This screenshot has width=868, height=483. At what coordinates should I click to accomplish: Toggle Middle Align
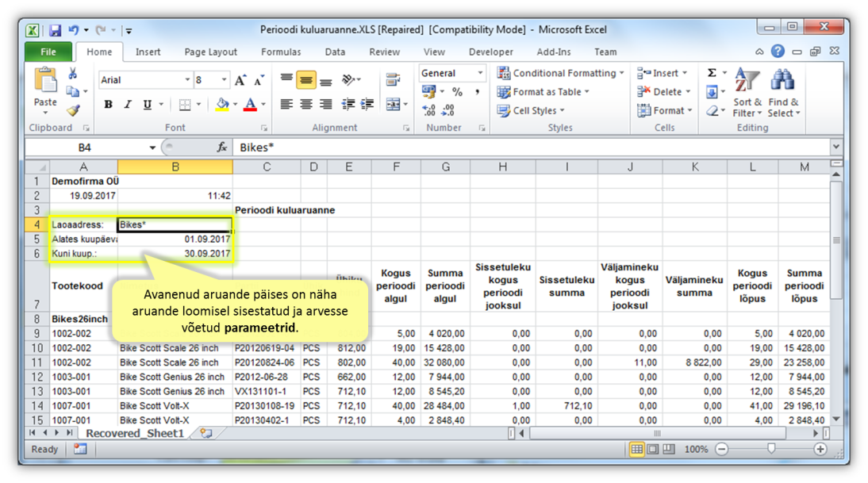(306, 80)
